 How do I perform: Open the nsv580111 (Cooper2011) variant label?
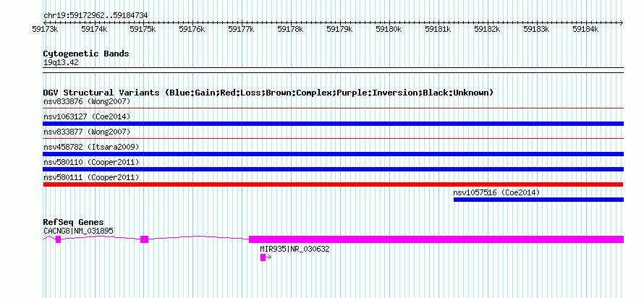91,177
